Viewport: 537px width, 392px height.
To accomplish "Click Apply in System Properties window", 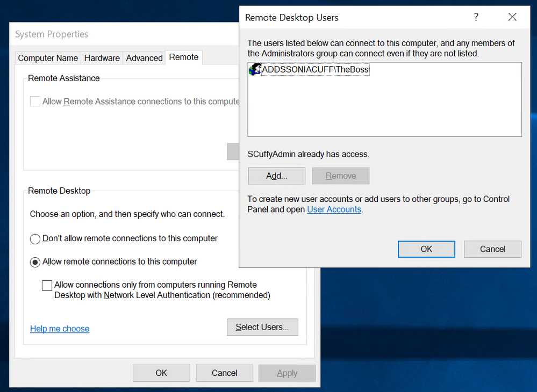I will coord(287,373).
